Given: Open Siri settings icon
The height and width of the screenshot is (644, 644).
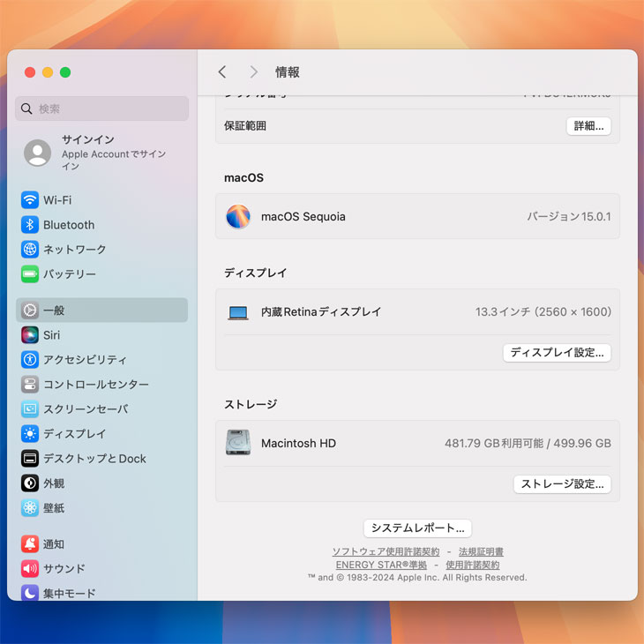Looking at the screenshot, I should pos(30,335).
